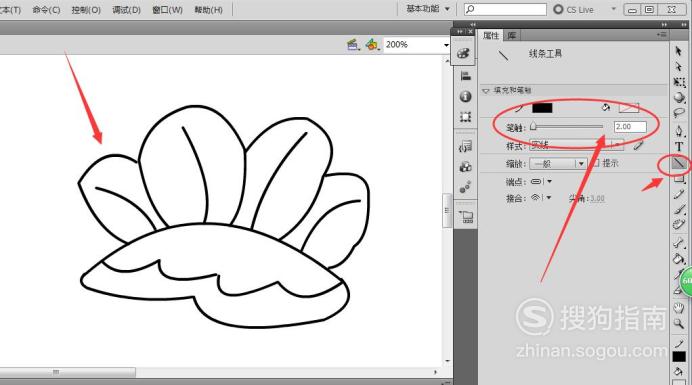Select the 3D Rotation tool
The image size is (692, 385).
pos(679,98)
